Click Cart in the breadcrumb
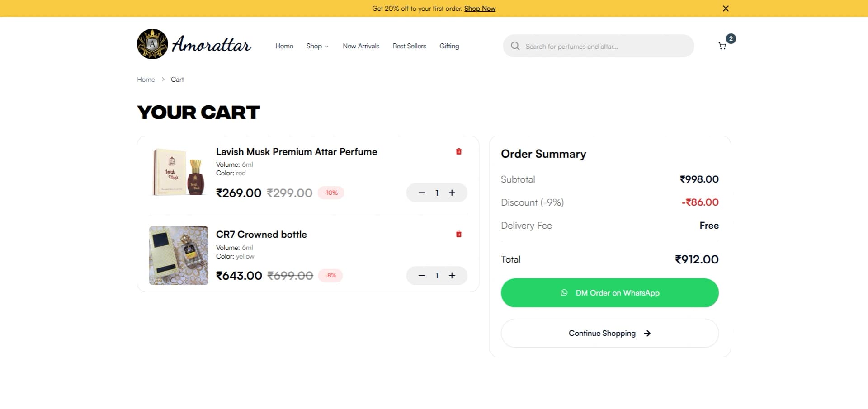The width and height of the screenshot is (868, 409). (x=177, y=80)
